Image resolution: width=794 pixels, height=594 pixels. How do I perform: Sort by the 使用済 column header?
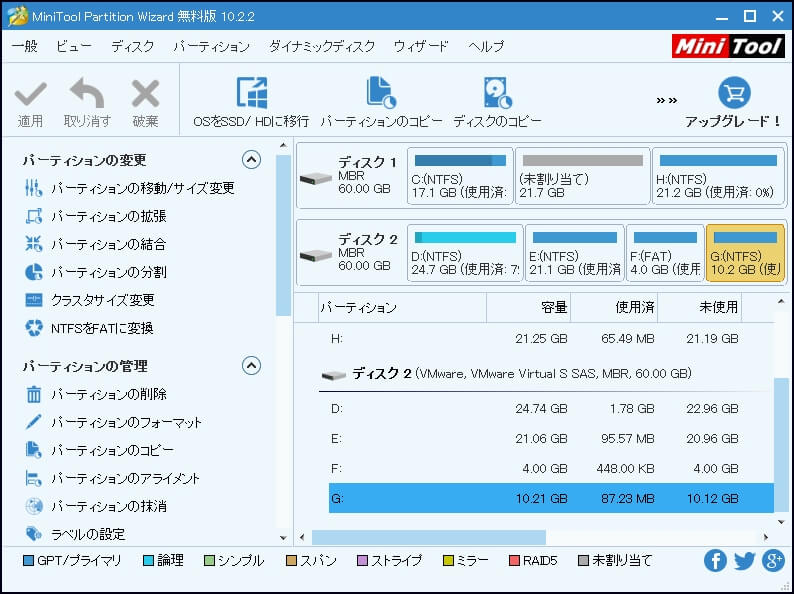point(614,307)
